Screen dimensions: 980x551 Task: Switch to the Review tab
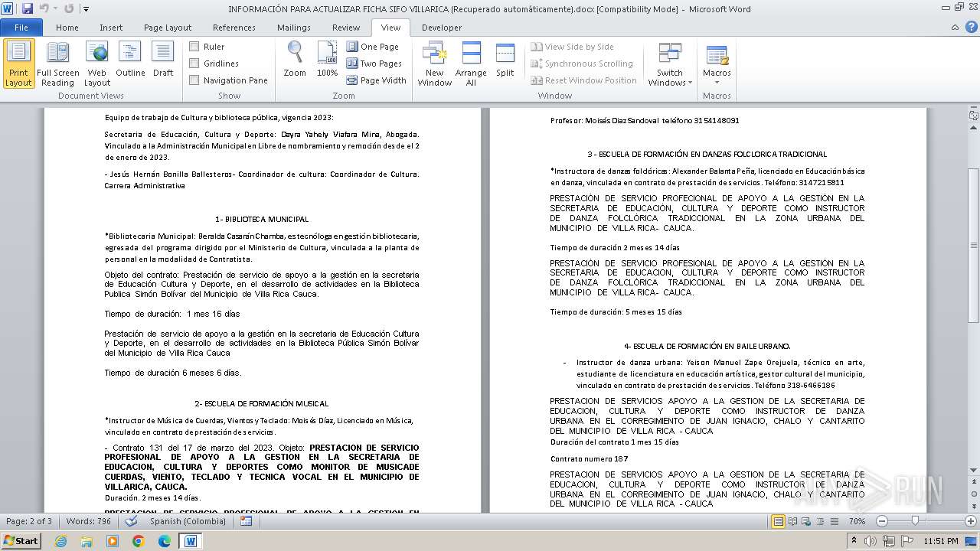346,28
